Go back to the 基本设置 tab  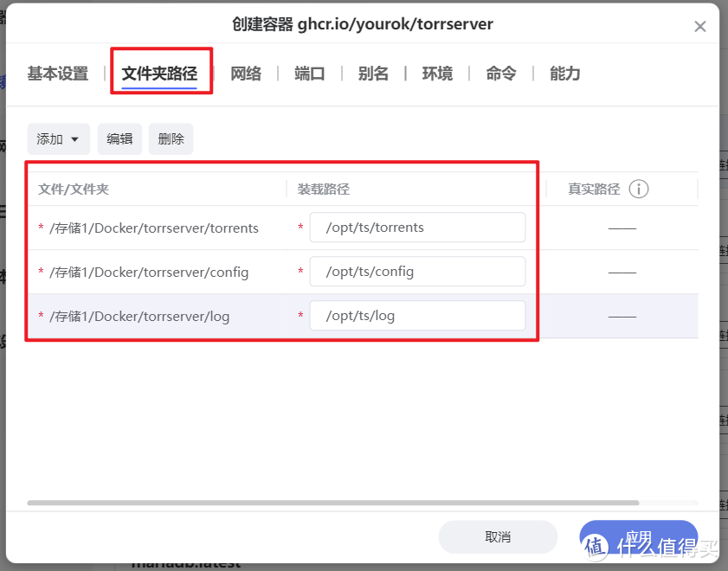[x=56, y=74]
